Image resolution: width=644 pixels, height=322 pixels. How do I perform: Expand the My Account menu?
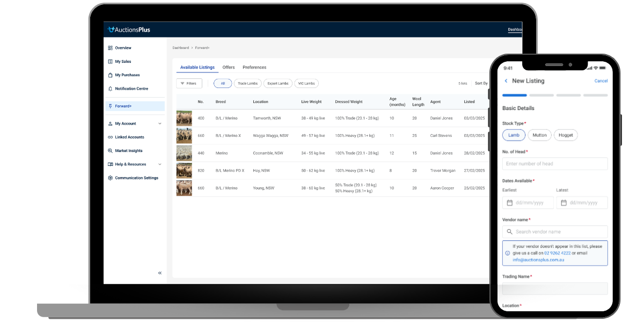[160, 124]
